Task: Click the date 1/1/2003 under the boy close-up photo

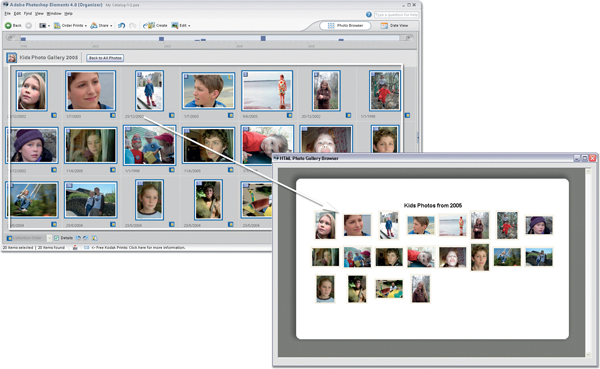Action: click(73, 116)
